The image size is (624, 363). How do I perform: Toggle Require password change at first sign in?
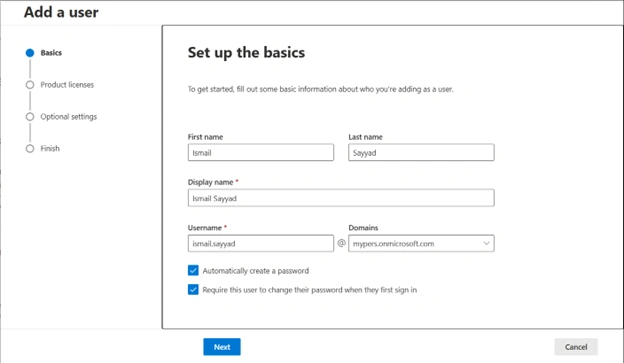193,290
